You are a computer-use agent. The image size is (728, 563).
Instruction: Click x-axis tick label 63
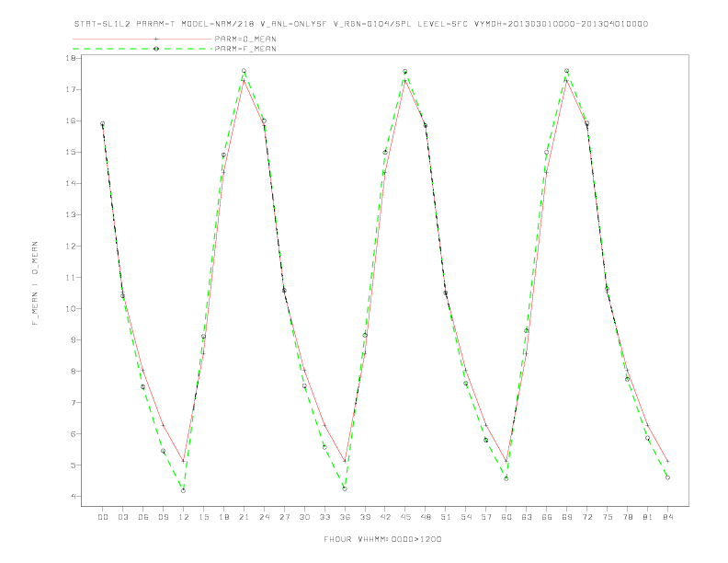pos(527,517)
